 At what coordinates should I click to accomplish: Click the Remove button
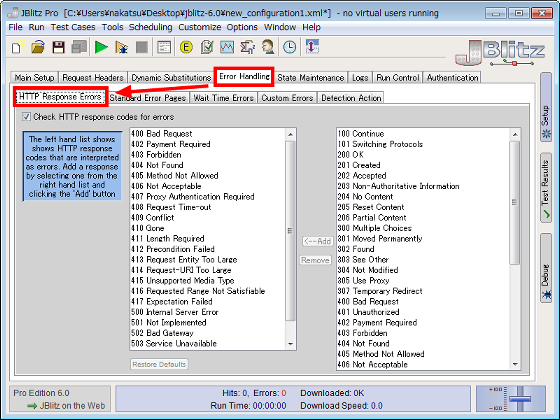click(x=315, y=260)
